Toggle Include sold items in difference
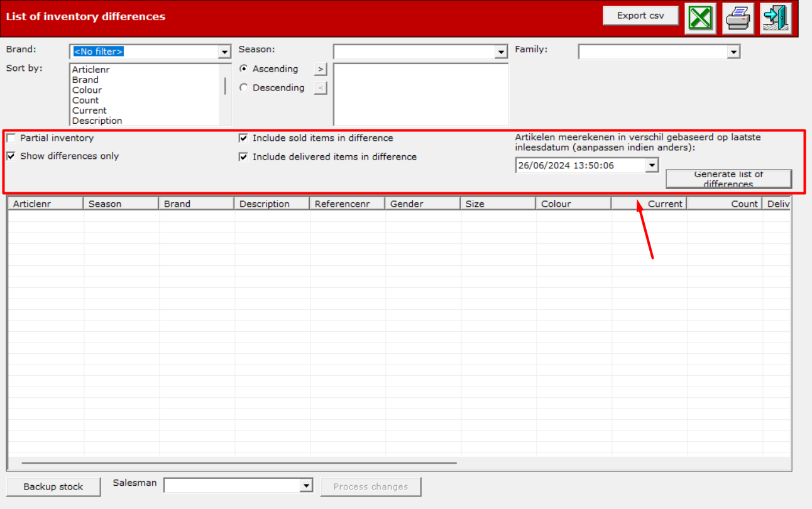Image resolution: width=812 pixels, height=509 pixels. tap(244, 138)
